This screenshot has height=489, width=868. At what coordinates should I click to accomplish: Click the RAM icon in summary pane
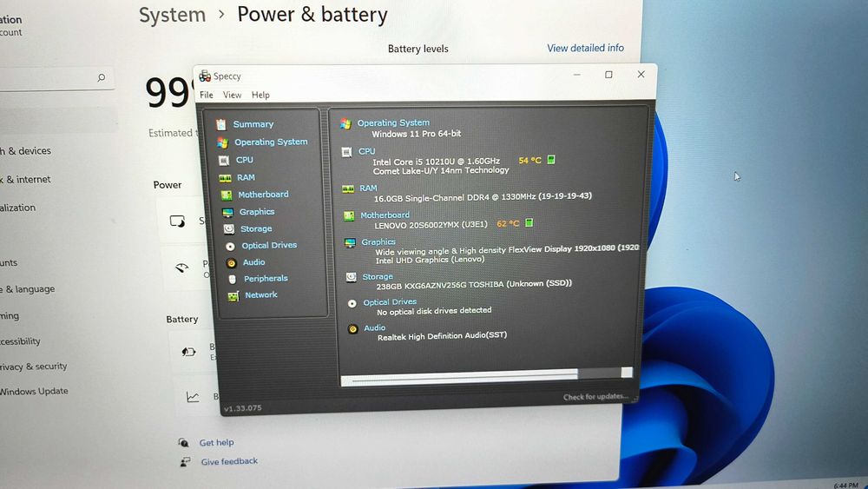point(348,189)
